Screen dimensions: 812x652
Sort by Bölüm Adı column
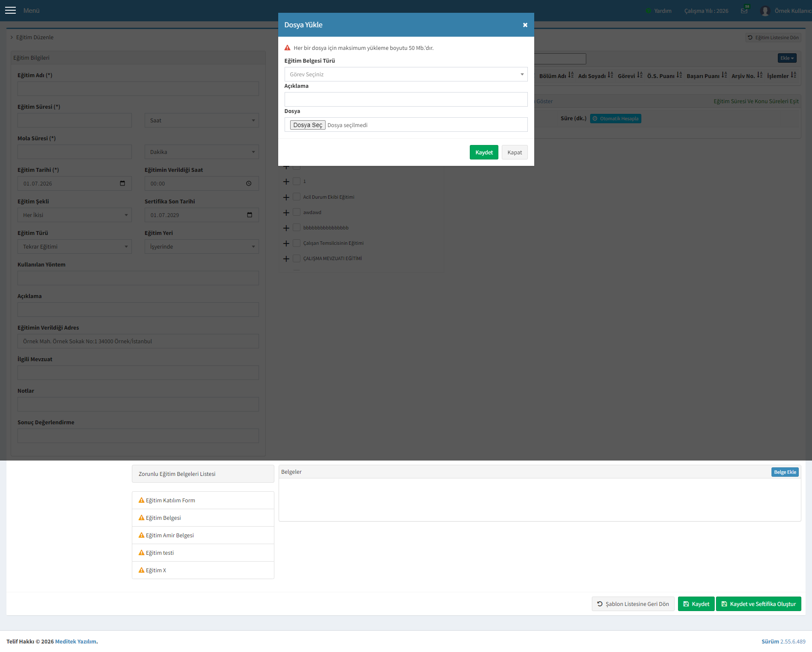click(571, 75)
